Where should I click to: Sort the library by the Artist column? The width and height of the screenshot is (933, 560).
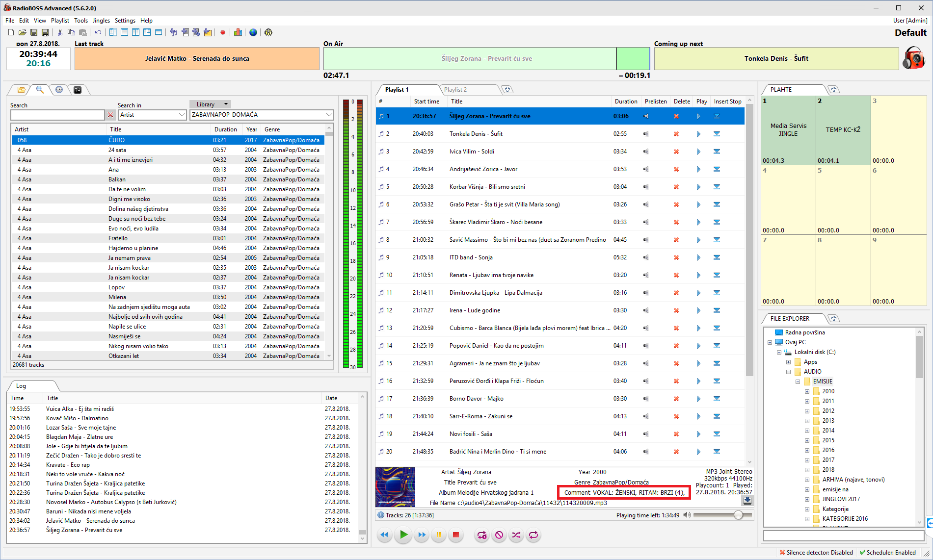(59, 129)
